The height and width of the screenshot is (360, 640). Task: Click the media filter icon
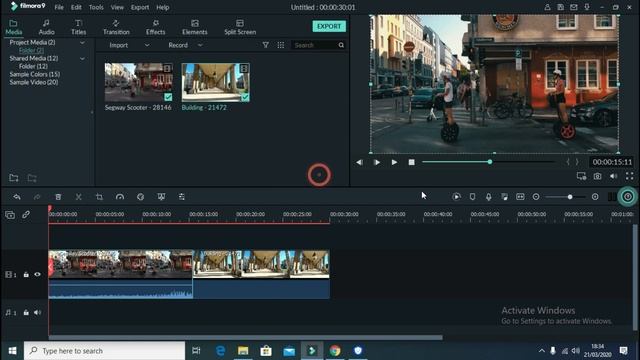point(266,45)
